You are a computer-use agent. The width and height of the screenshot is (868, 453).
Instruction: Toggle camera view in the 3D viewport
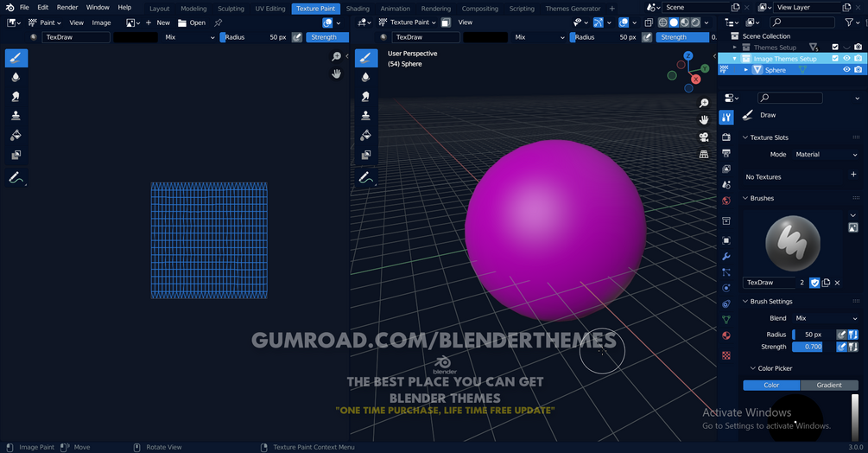pyautogui.click(x=704, y=137)
